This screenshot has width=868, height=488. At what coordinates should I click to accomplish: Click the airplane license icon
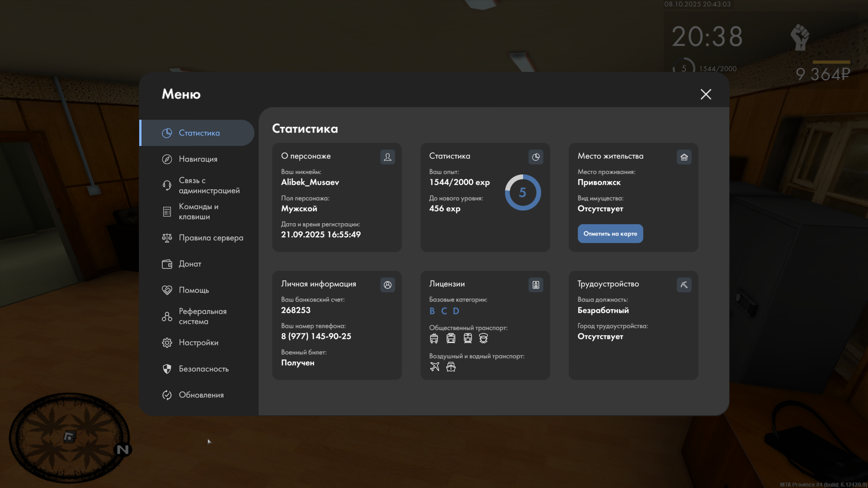point(434,366)
